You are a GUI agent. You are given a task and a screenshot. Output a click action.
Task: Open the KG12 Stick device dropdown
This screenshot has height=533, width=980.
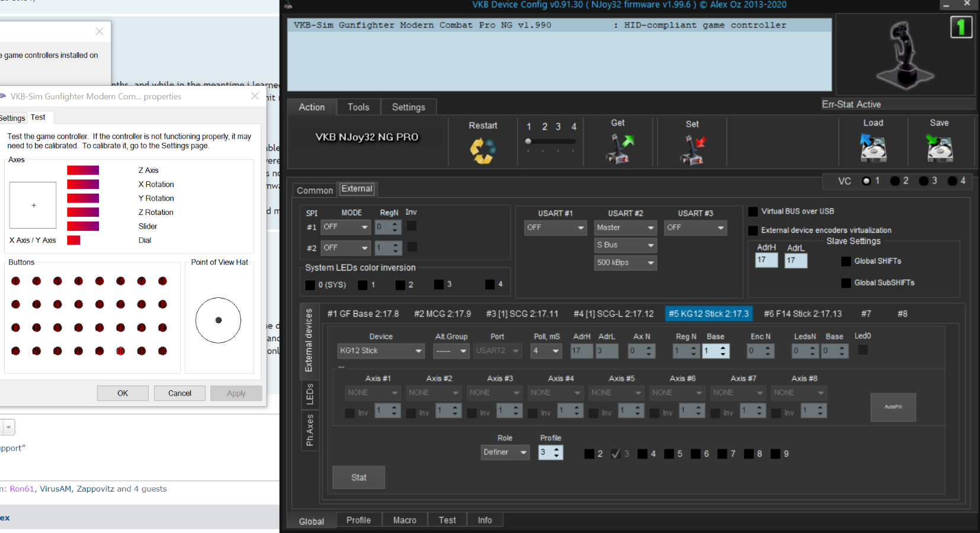380,351
